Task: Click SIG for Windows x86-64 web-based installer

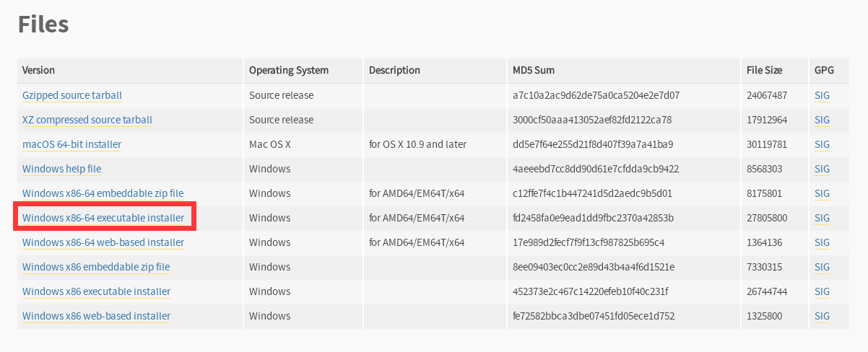Action: pos(822,242)
